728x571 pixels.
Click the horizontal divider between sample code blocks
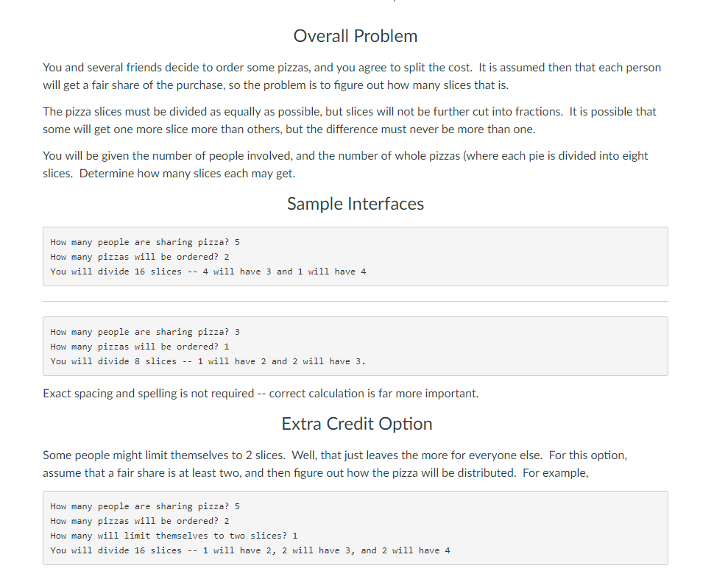click(355, 302)
